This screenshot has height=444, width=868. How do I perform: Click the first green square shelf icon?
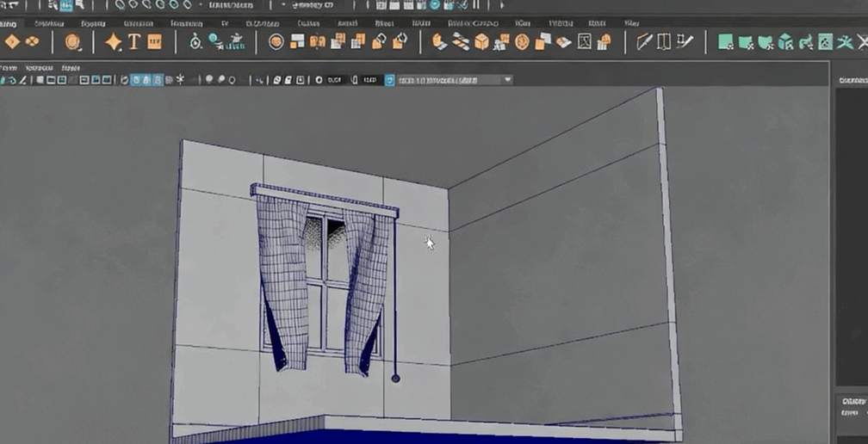(x=726, y=41)
